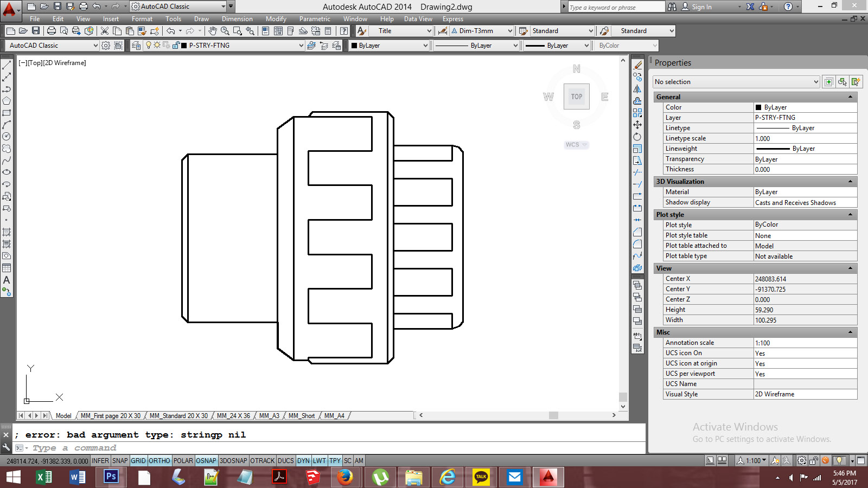Select the Move tool in the Modify toolbar
Viewport: 868px width, 488px height.
(x=637, y=125)
